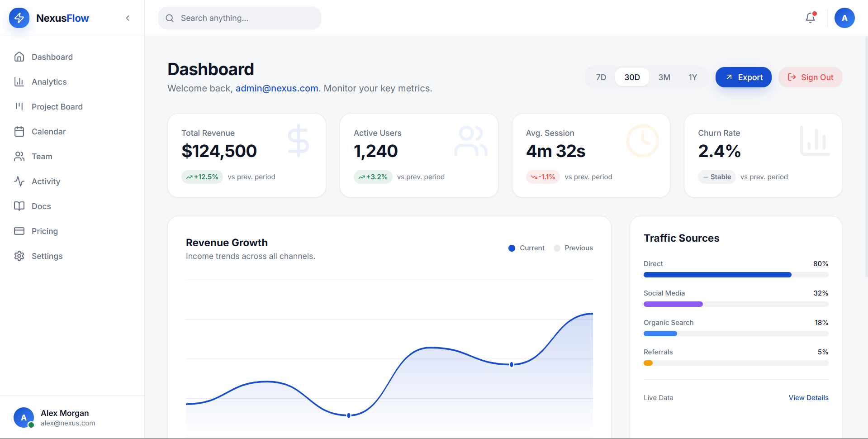Select the 3M time range
Screen dimensions: 868x439
(x=664, y=77)
